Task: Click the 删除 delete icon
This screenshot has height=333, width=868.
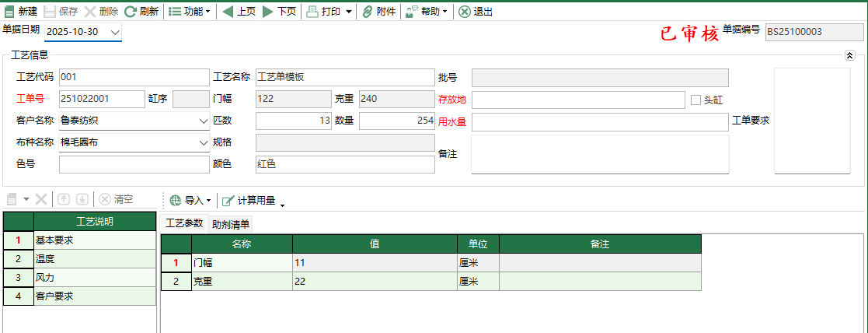Action: pos(89,11)
